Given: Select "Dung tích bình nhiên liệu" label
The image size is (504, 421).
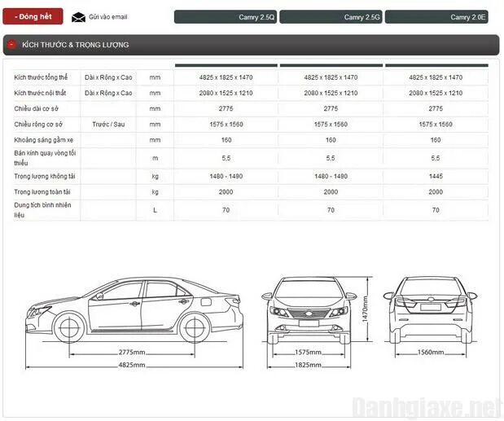Looking at the screenshot, I should point(42,210).
